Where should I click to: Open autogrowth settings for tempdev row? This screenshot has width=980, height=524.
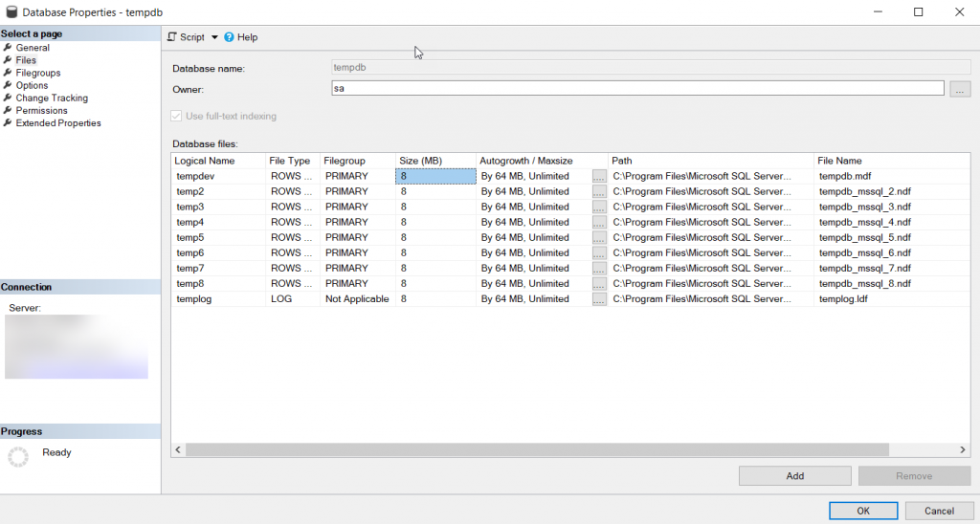click(599, 177)
